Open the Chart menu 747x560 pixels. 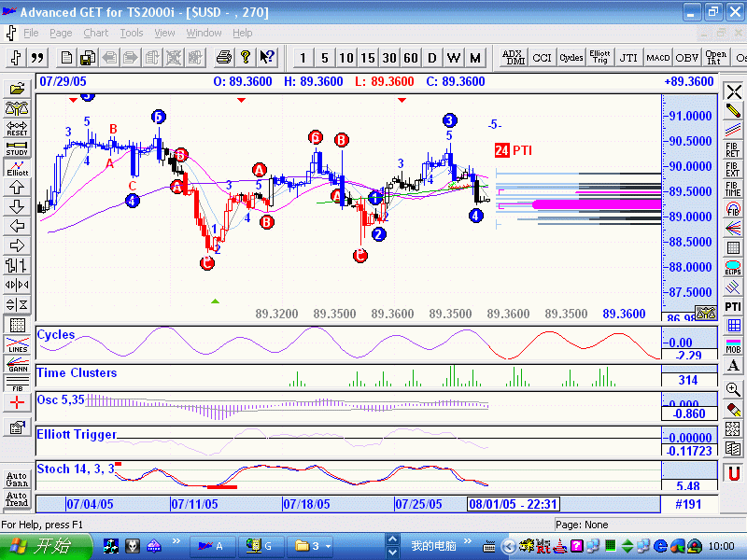95,33
